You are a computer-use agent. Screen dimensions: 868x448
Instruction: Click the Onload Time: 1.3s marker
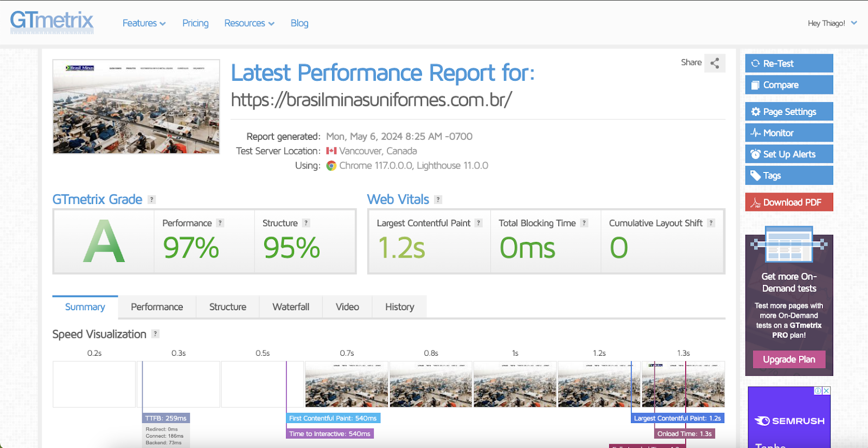(x=685, y=434)
